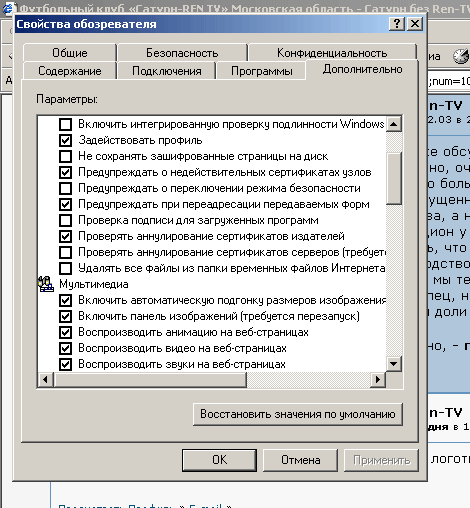This screenshot has width=470, height=508.
Task: Click the vertical scrollbar up arrow
Action: 394,124
